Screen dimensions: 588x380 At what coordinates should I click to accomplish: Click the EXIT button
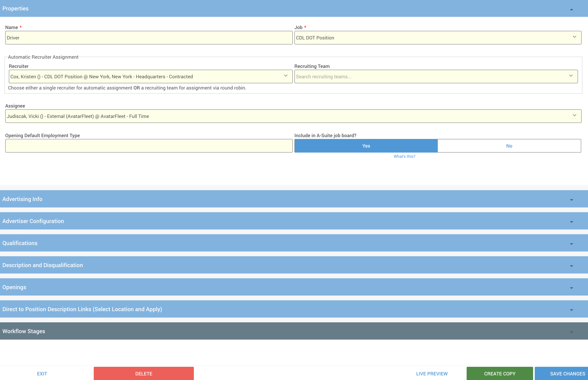[42, 374]
